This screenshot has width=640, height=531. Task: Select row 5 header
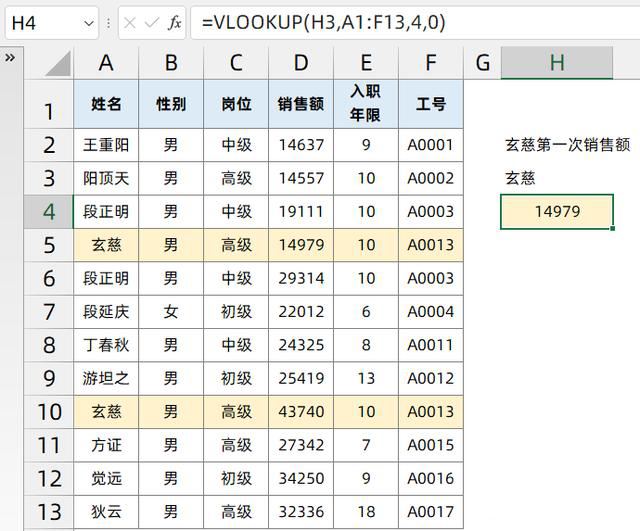[49, 244]
